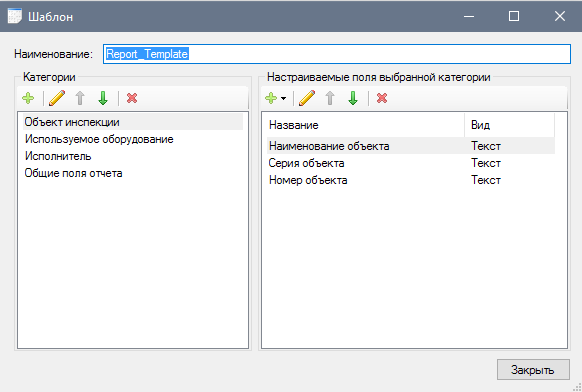Sort by Вид column header

510,125
